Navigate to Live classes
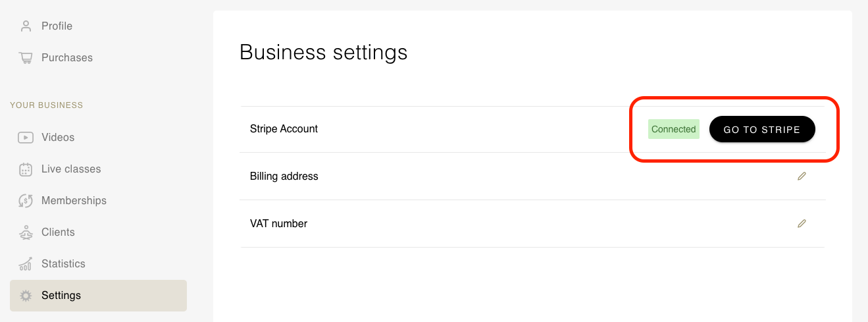This screenshot has height=322, width=868. click(x=71, y=169)
